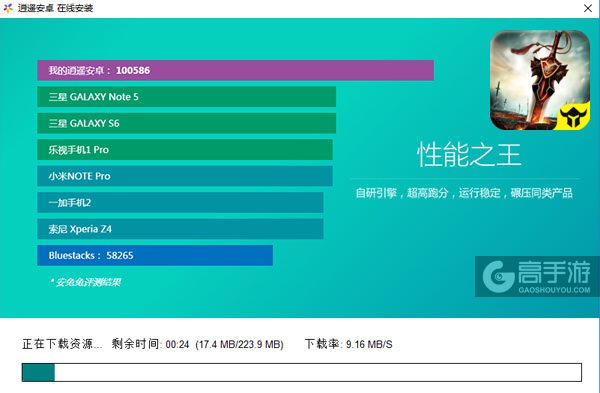The image size is (600, 393).
Task: Click the download progress bar
Action: 302,372
